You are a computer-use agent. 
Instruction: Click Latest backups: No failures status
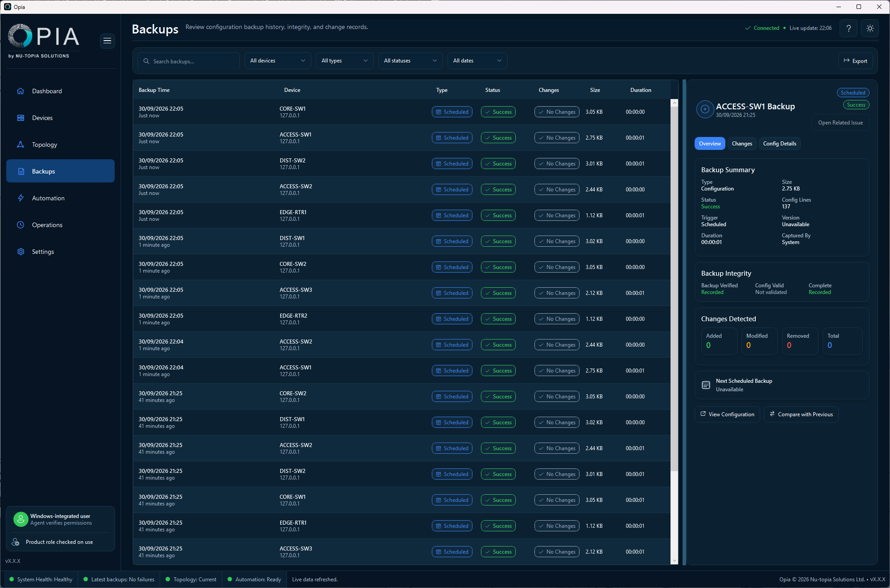click(119, 580)
